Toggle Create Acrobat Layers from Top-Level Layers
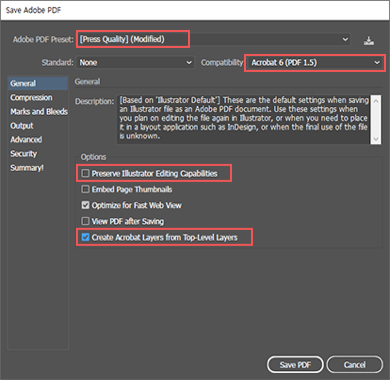 point(85,237)
